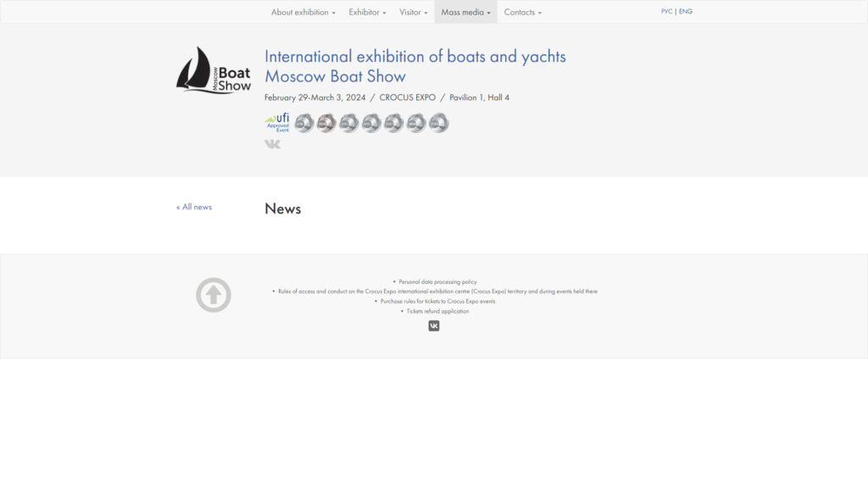The image size is (868, 488).
Task: Open Personal data processing policy
Action: (437, 281)
